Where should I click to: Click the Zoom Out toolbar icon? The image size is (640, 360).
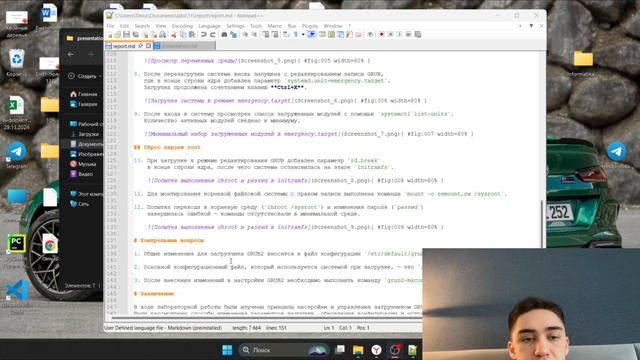[254, 35]
